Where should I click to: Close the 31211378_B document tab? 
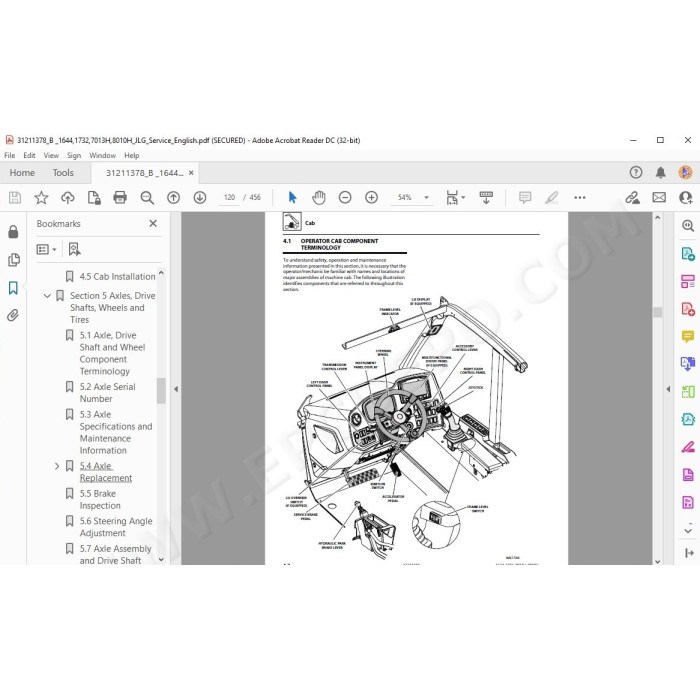pyautogui.click(x=191, y=173)
